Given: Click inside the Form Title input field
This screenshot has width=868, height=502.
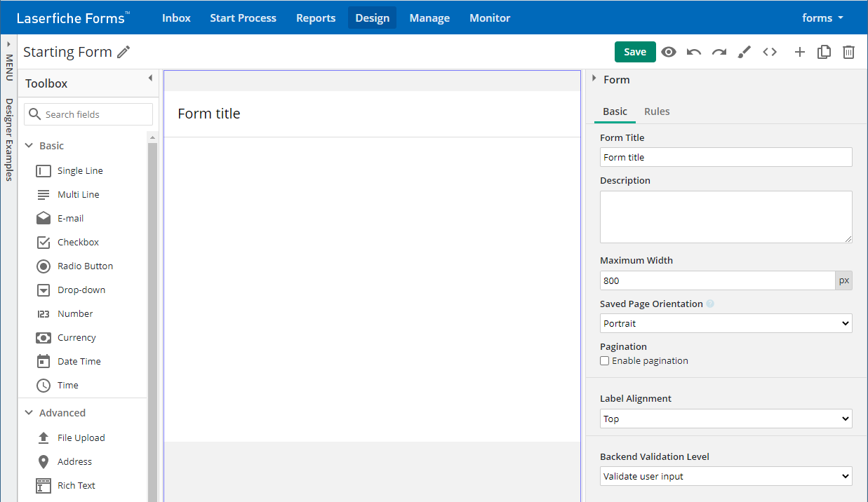Looking at the screenshot, I should [x=726, y=157].
